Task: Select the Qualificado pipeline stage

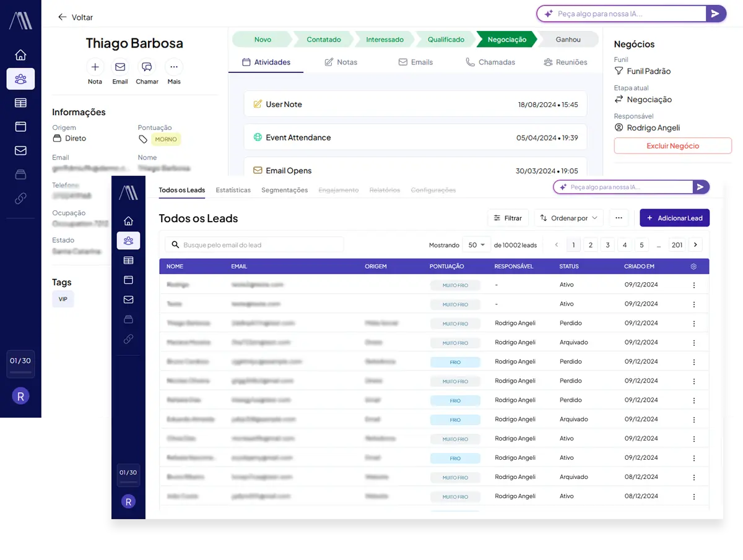Action: pyautogui.click(x=446, y=40)
